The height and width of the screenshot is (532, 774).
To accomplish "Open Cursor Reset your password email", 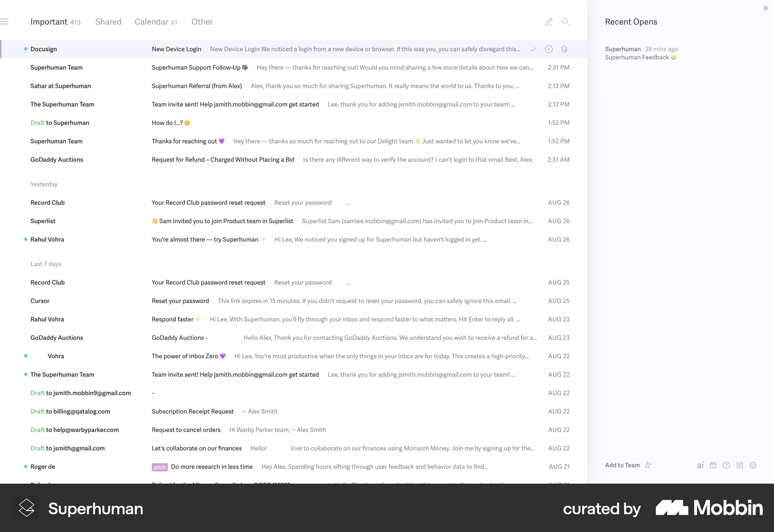I will pos(294,301).
